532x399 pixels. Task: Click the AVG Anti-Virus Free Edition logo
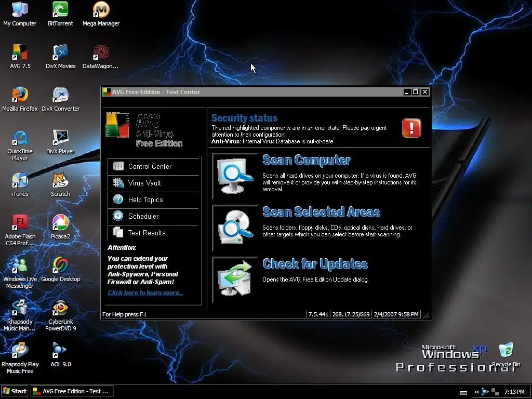144,130
